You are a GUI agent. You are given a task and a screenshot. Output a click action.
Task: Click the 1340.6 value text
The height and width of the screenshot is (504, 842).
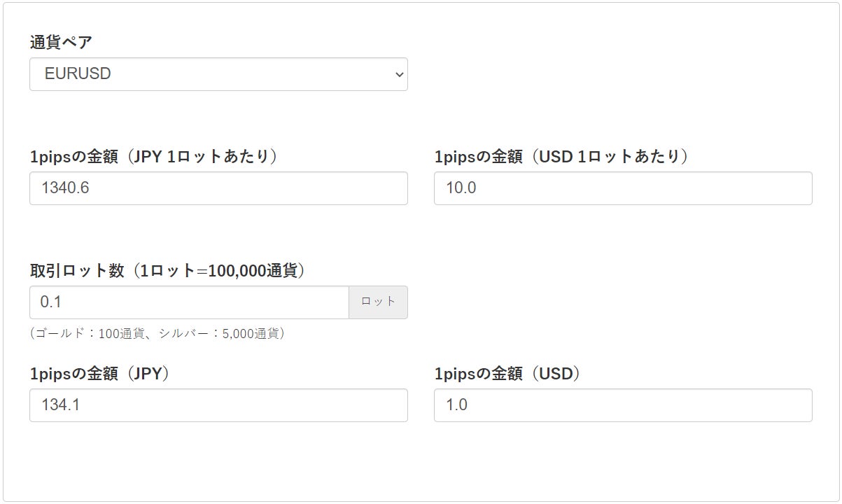[x=65, y=188]
